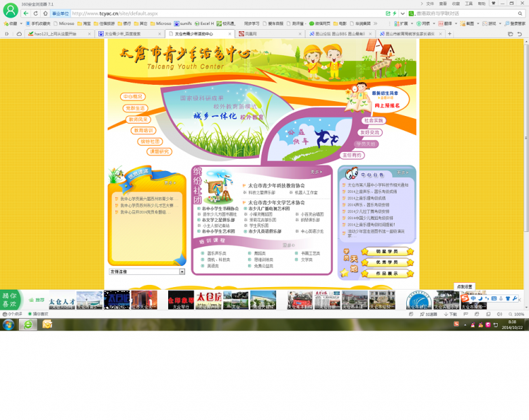Click the green share icon in address bar
Screen dimensions: 529x420
coord(388,14)
